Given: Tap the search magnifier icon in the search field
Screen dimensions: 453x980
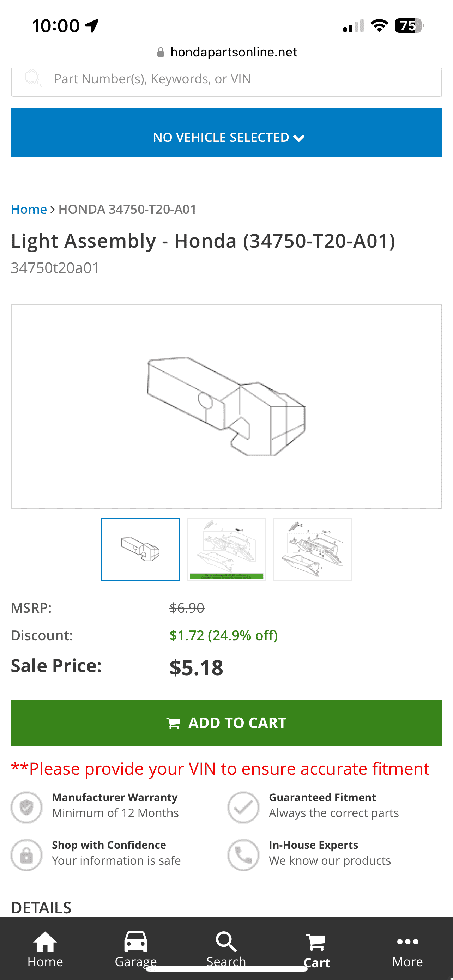Looking at the screenshot, I should point(33,78).
